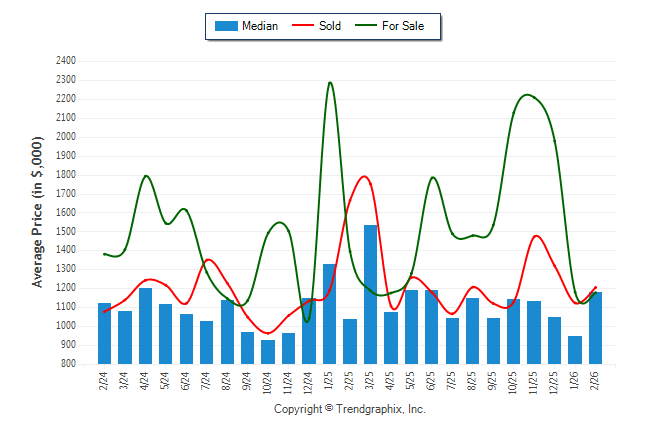The image size is (646, 434).
Task: Click the Median bar for 10/24
Action: point(268,351)
